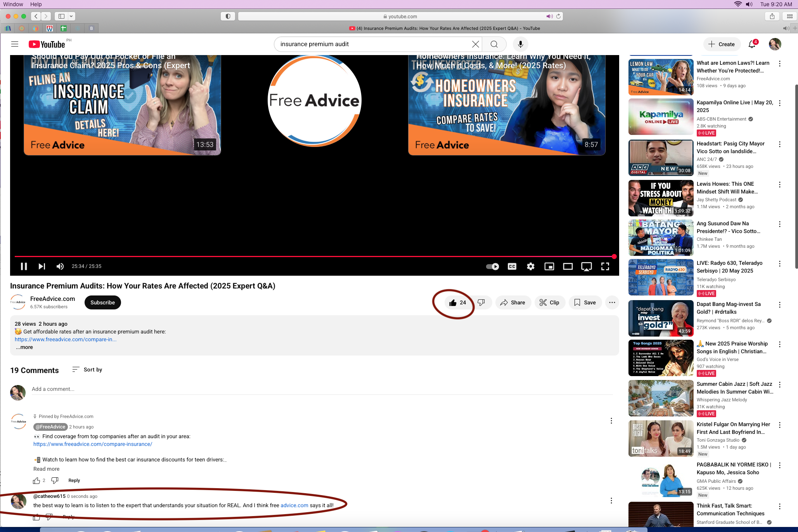Open AirPlay casting options
Image resolution: width=798 pixels, height=532 pixels.
point(587,266)
